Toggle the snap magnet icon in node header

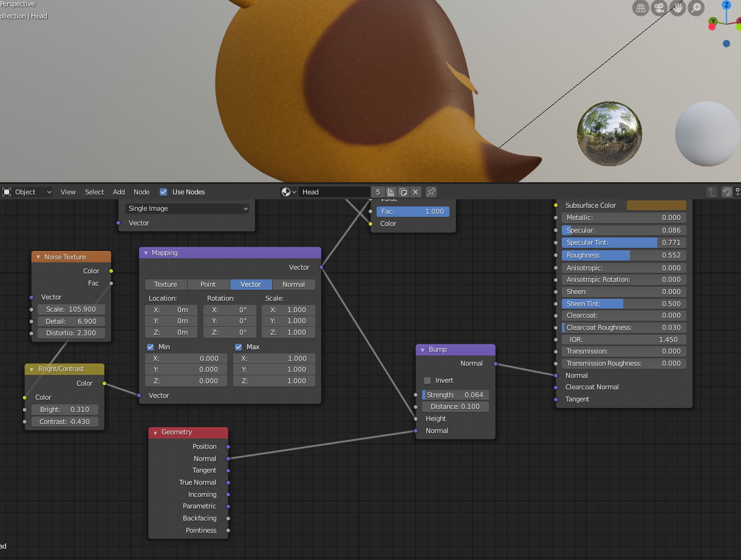tap(727, 192)
